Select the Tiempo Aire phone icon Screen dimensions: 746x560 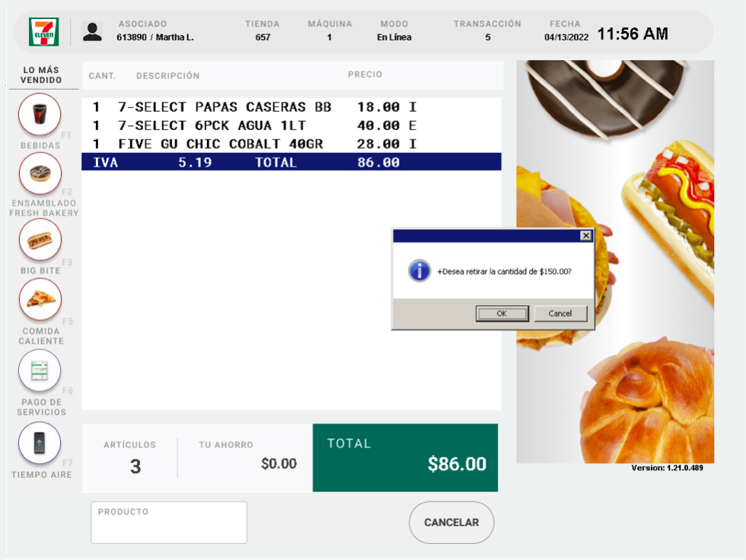tap(40, 443)
